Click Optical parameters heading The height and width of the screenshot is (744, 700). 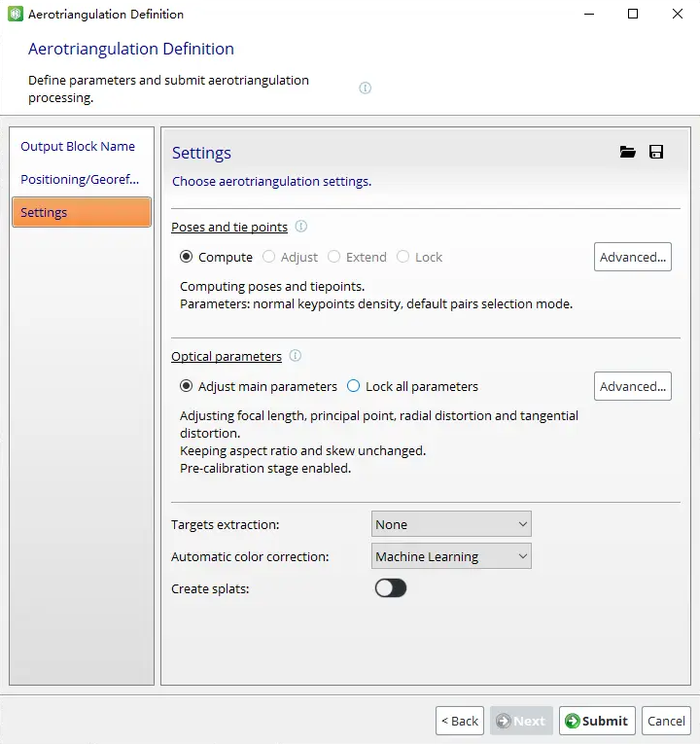pos(227,356)
